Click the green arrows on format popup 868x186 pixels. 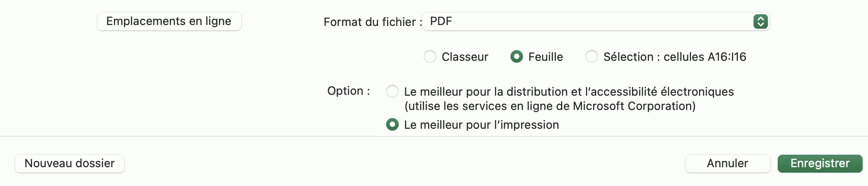760,21
